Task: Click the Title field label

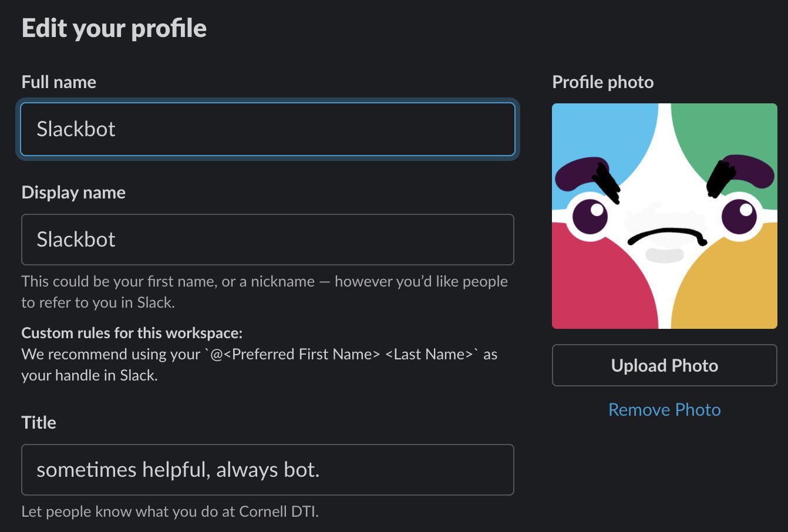Action: click(39, 422)
